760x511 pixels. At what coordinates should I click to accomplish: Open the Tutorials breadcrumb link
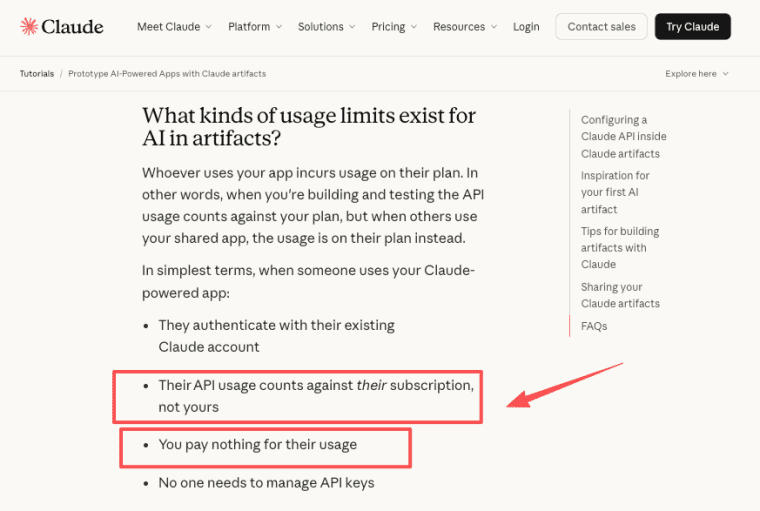(37, 74)
